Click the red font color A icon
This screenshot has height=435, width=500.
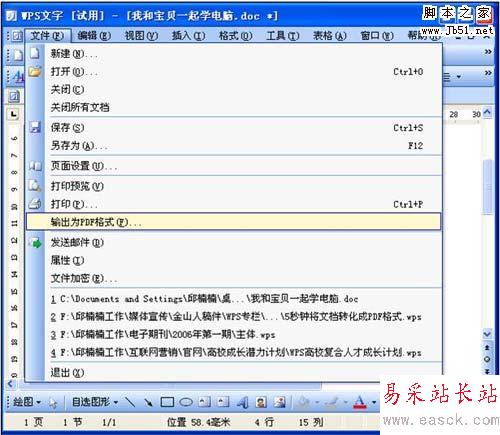click(x=359, y=402)
